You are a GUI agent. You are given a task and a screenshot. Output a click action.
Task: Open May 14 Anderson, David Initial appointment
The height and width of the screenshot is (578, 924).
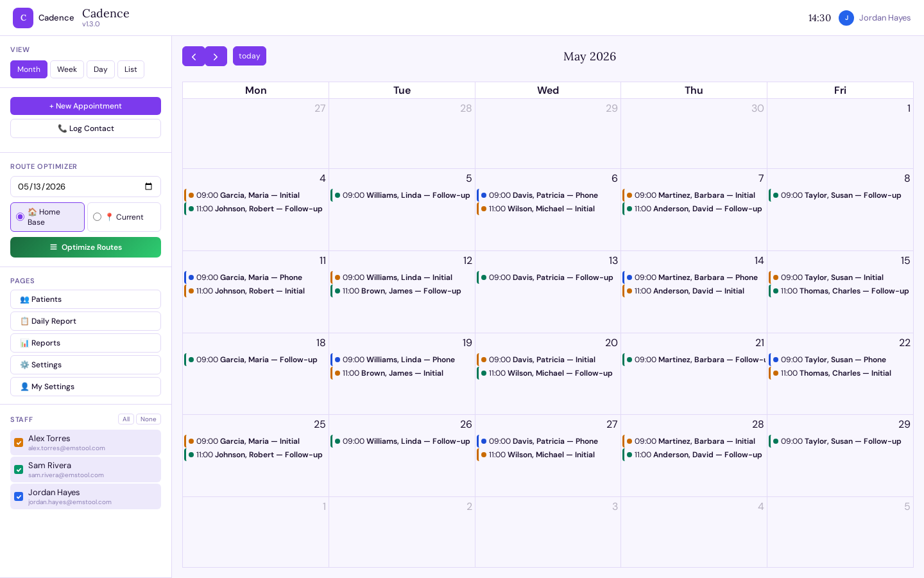(x=694, y=291)
